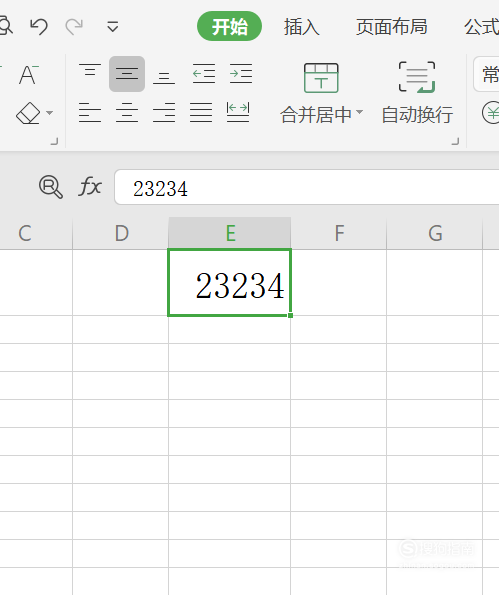
Task: Open the font settings dialog launcher
Action: tap(55, 141)
